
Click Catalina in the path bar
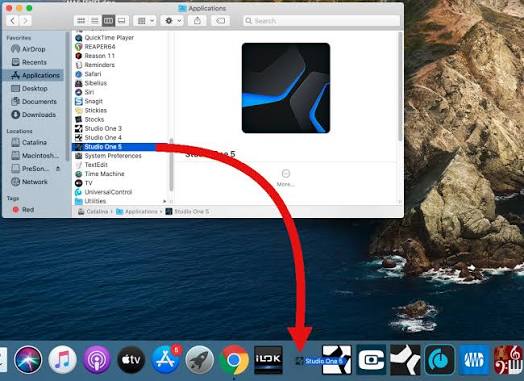pyautogui.click(x=93, y=212)
